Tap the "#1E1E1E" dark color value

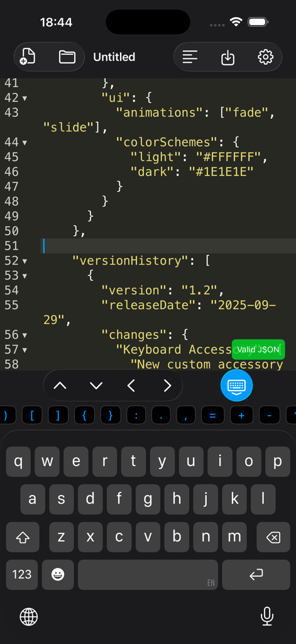(x=221, y=172)
